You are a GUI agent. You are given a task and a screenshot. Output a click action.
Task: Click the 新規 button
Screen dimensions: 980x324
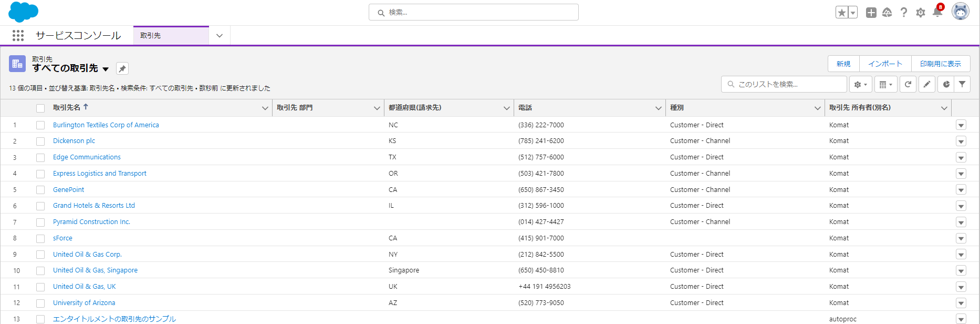point(843,64)
